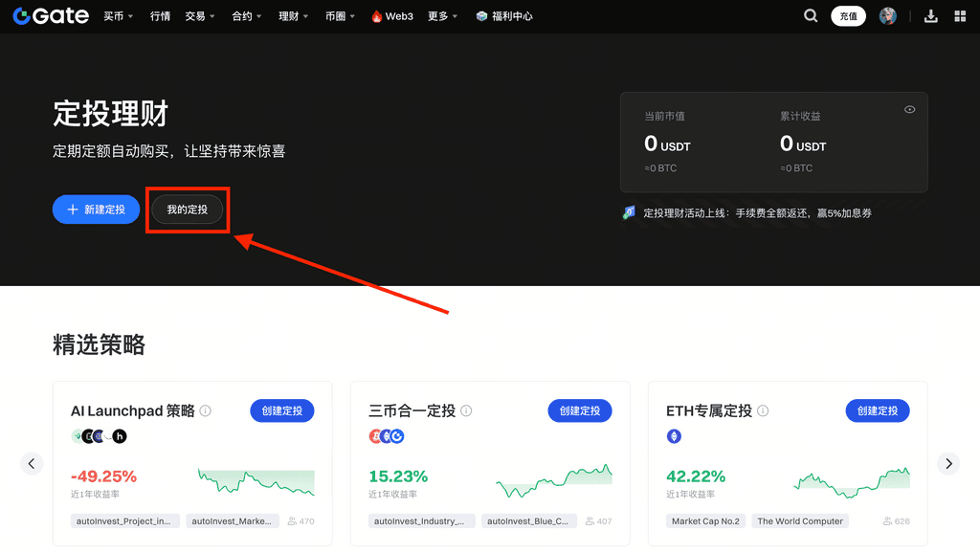This screenshot has width=980, height=553.
Task: Click the Gate logo to go home
Action: tap(50, 15)
